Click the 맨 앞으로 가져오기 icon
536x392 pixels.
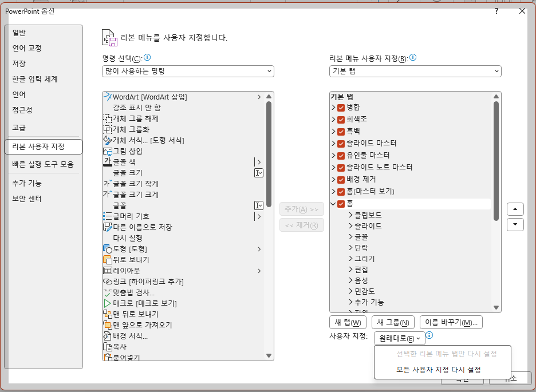pyautogui.click(x=108, y=325)
